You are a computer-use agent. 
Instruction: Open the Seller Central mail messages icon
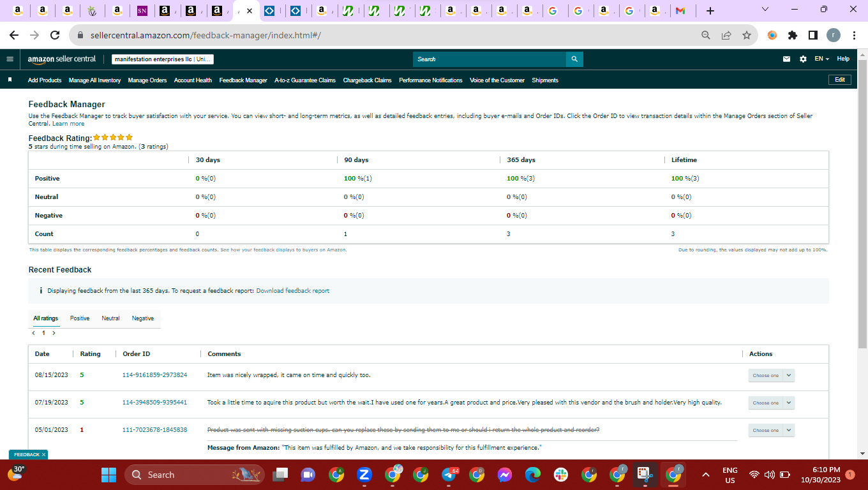click(x=787, y=59)
